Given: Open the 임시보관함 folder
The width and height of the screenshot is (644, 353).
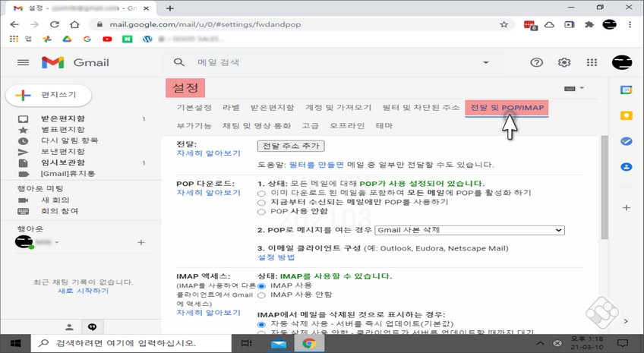Looking at the screenshot, I should [62, 162].
